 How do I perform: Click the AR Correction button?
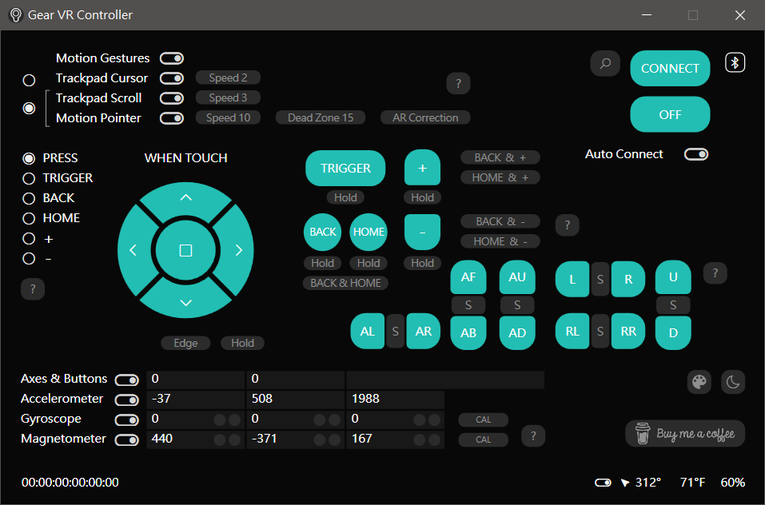[425, 118]
